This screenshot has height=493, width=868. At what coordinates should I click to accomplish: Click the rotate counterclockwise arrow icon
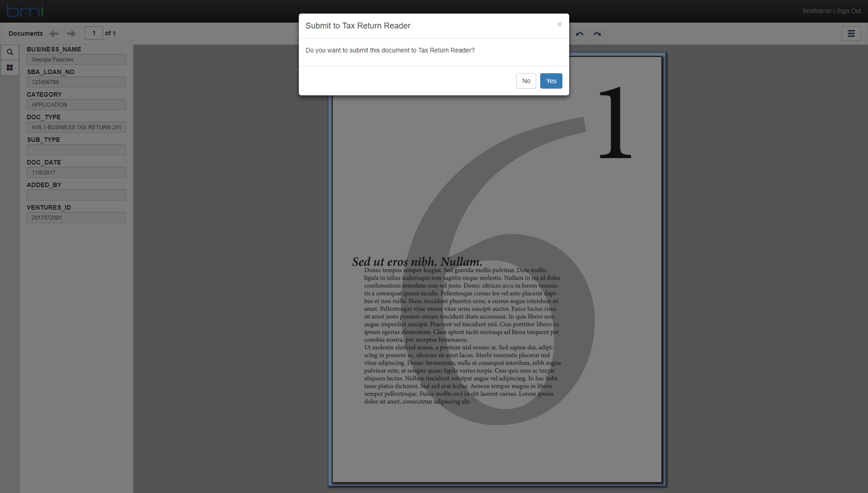(580, 34)
